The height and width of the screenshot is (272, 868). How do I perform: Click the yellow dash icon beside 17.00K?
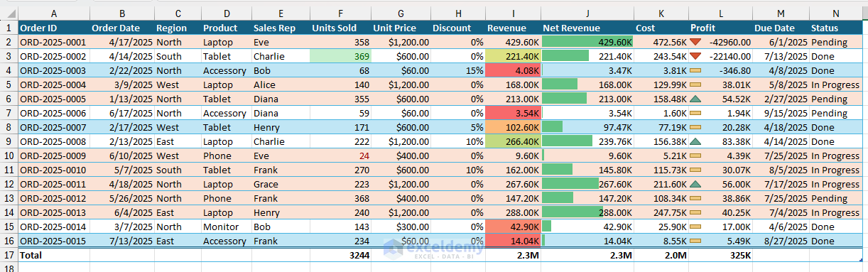[695, 227]
